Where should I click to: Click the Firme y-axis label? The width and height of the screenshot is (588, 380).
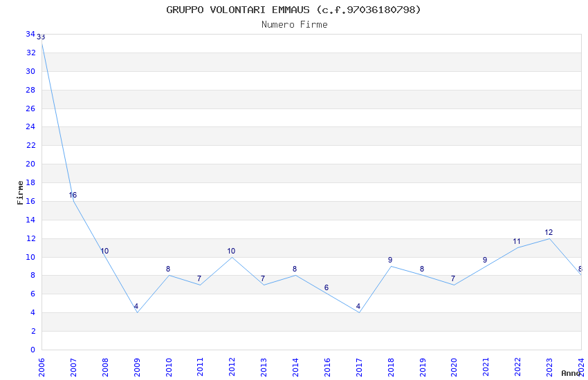click(x=20, y=192)
